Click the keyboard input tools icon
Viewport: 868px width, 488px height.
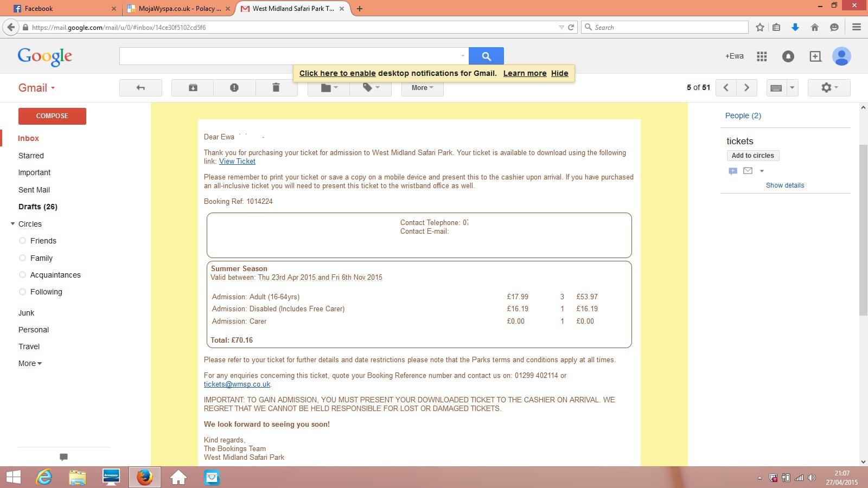(776, 87)
